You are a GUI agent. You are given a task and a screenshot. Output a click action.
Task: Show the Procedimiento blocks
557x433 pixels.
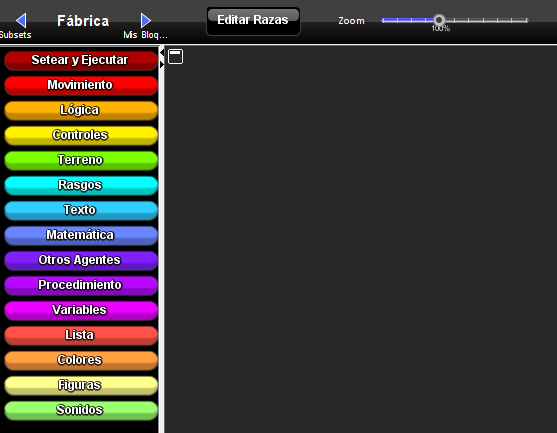point(81,285)
